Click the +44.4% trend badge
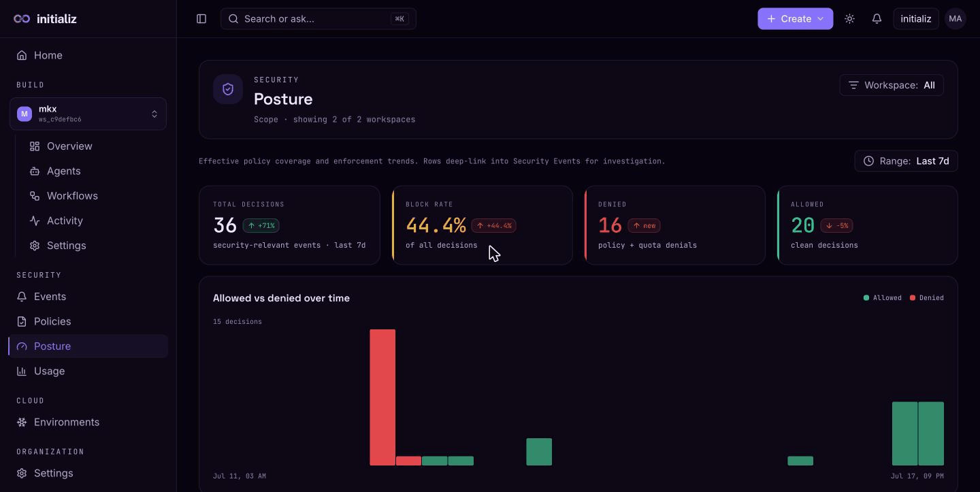The width and height of the screenshot is (980, 492). (x=494, y=225)
